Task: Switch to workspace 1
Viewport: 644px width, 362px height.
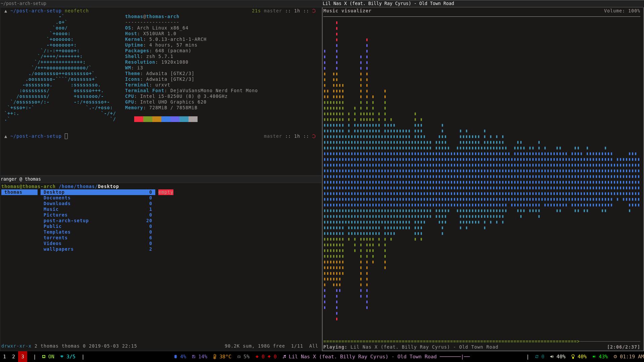Action: (4, 357)
